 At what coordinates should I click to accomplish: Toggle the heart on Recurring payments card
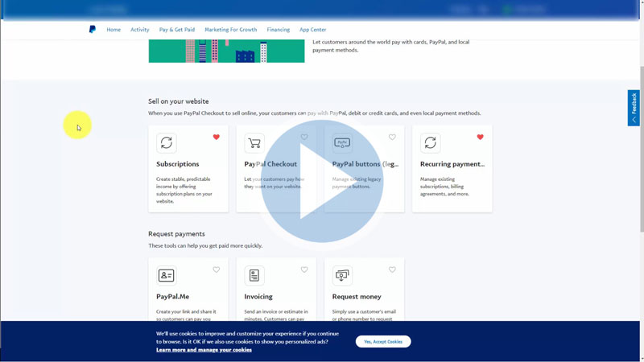pos(480,138)
